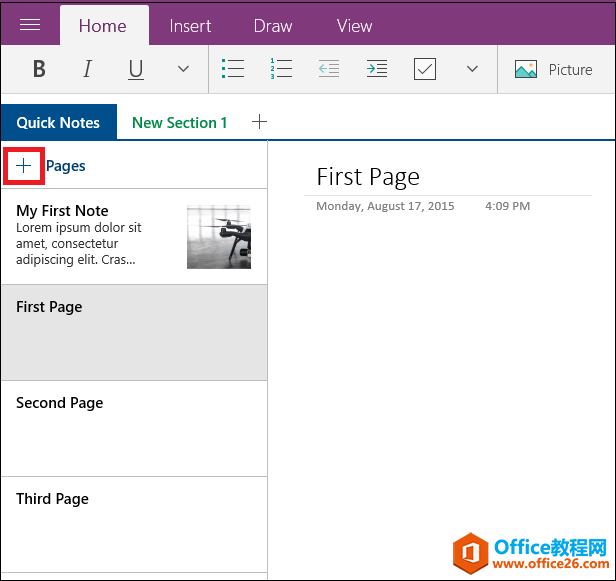This screenshot has width=616, height=581.
Task: Decrease the indent level
Action: click(x=328, y=70)
